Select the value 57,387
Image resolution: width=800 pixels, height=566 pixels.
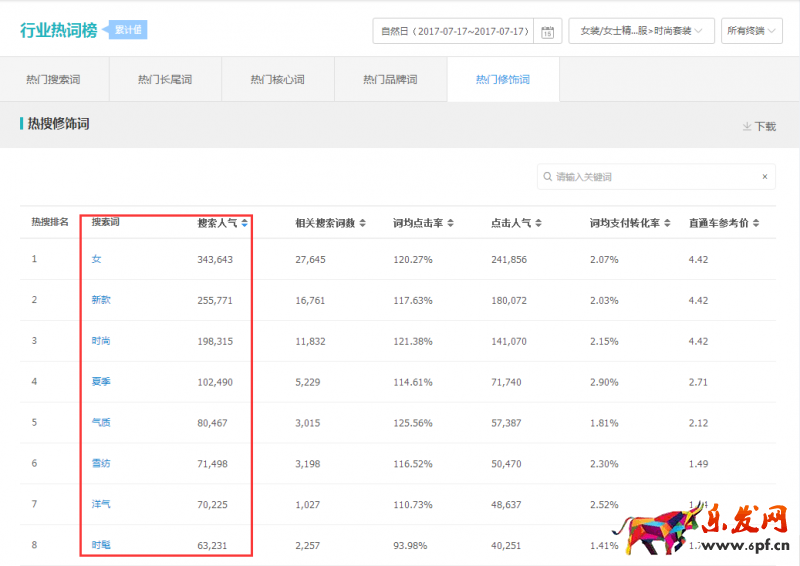(506, 423)
